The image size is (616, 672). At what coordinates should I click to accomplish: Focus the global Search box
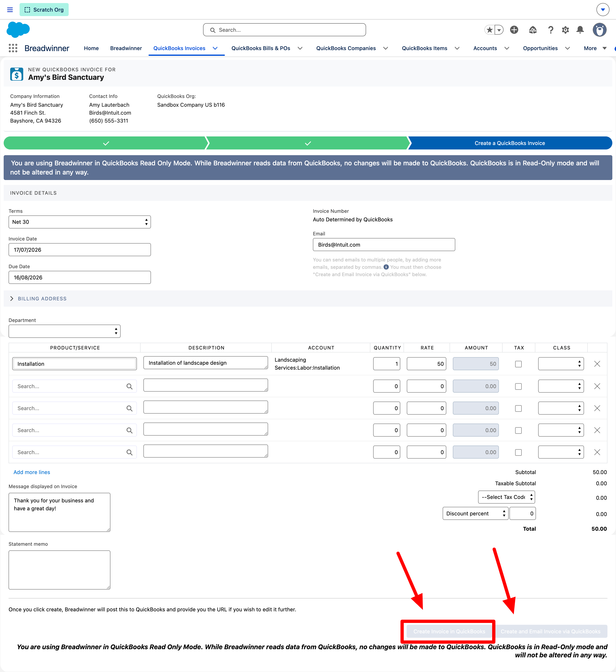285,30
